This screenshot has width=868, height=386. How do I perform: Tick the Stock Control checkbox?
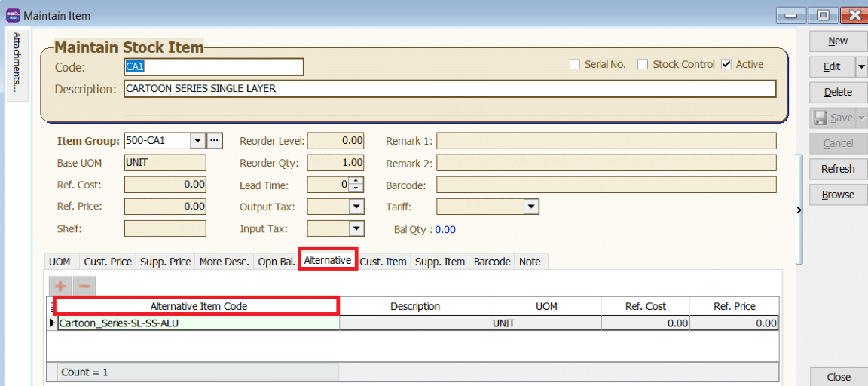pyautogui.click(x=643, y=65)
